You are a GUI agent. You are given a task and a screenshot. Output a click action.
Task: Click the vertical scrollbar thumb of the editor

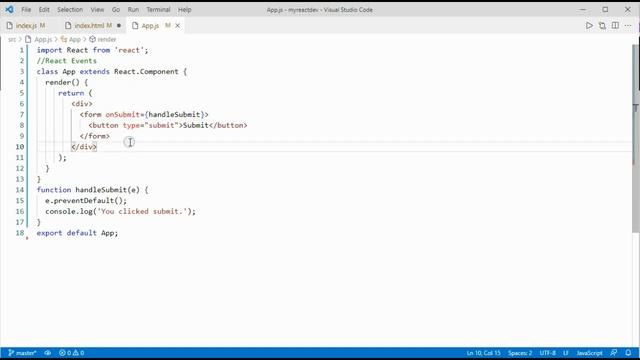click(636, 139)
